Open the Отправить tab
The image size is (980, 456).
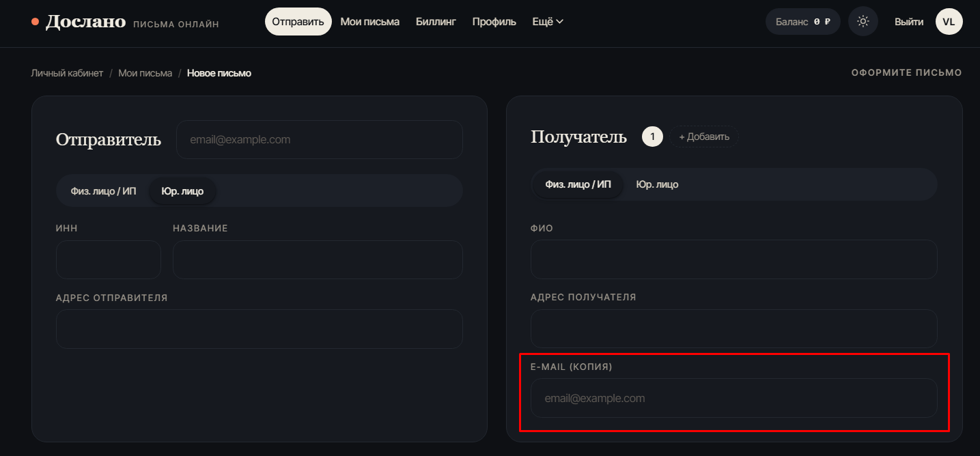pyautogui.click(x=298, y=22)
